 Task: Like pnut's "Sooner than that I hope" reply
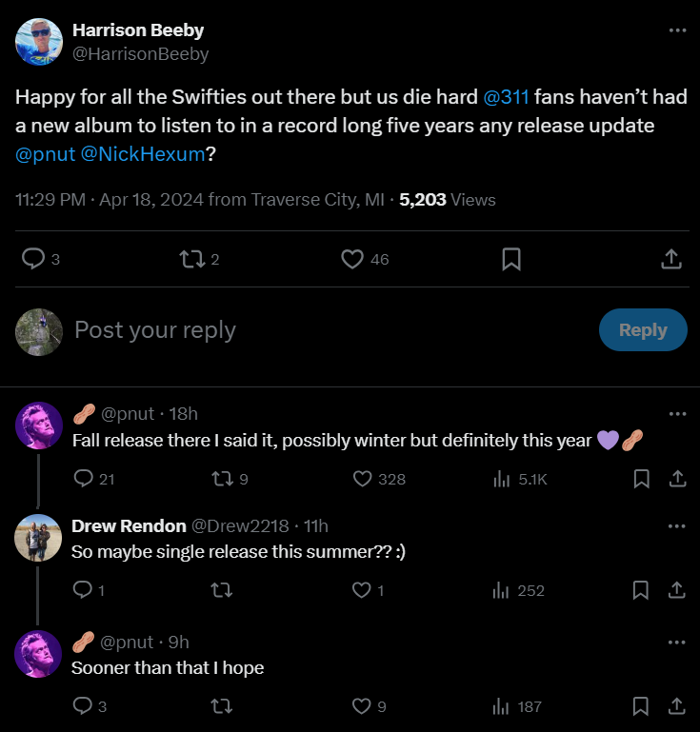pyautogui.click(x=362, y=706)
